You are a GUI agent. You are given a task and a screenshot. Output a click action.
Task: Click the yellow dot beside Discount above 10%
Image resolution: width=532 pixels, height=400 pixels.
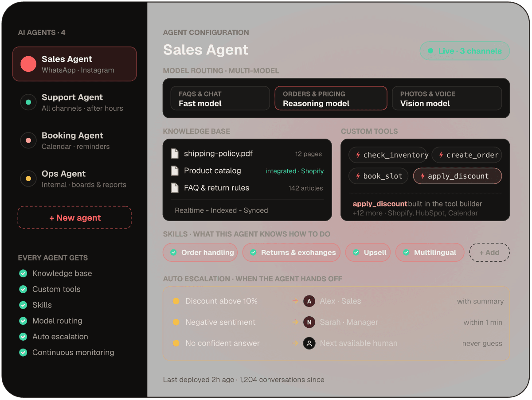point(176,301)
